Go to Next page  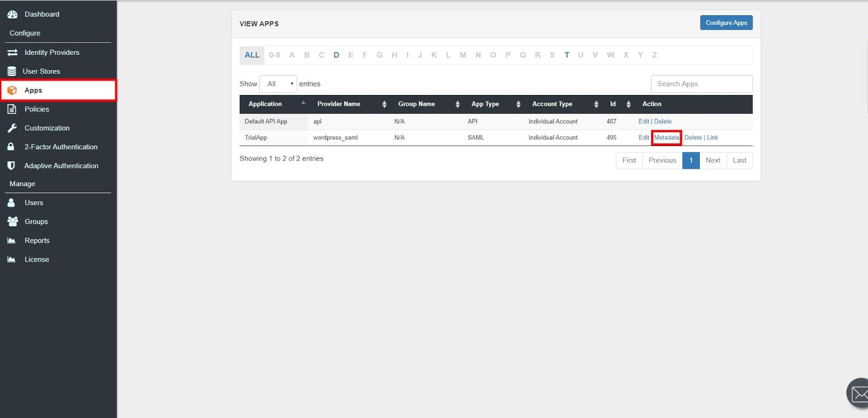(713, 161)
